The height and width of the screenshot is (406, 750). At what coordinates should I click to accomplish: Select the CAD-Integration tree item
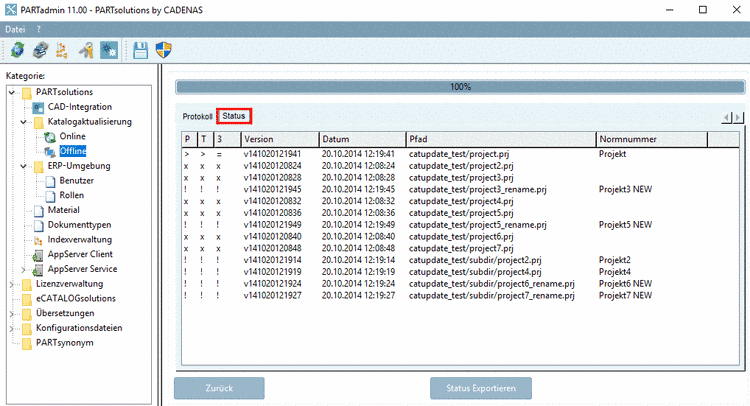[x=79, y=107]
